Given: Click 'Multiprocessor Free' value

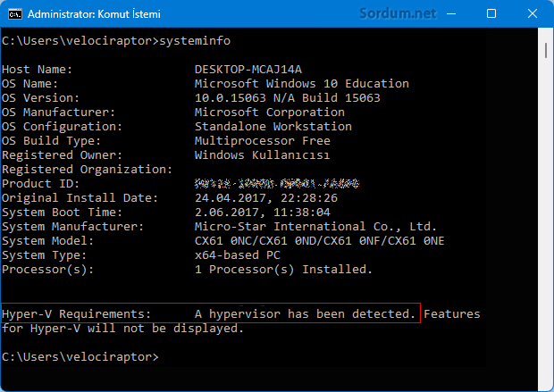Looking at the screenshot, I should (263, 141).
